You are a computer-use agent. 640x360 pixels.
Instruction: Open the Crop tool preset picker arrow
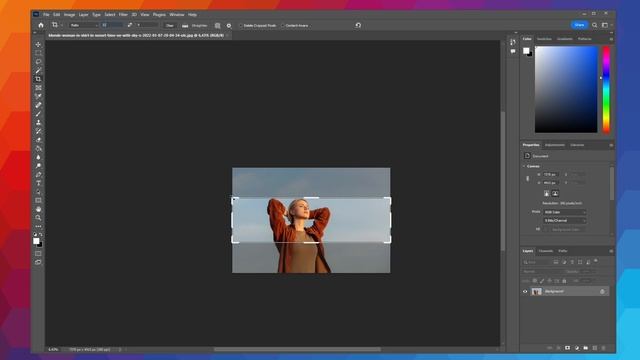tap(62, 25)
